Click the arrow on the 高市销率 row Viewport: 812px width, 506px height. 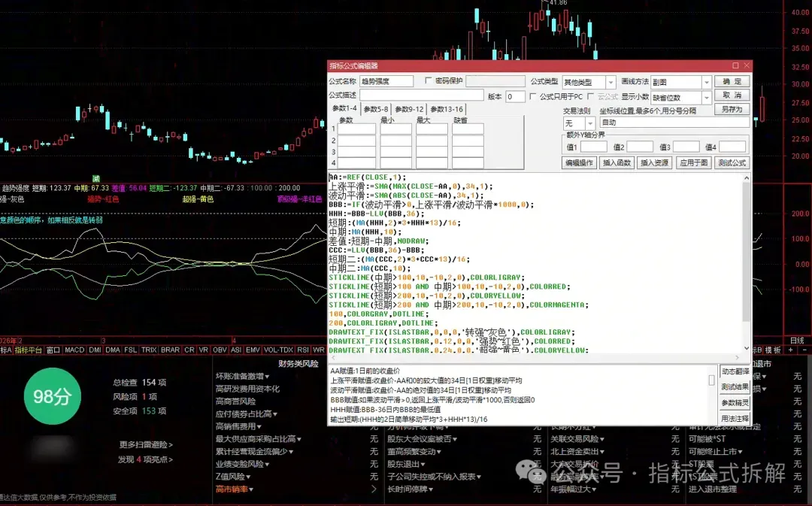pyautogui.click(x=374, y=489)
